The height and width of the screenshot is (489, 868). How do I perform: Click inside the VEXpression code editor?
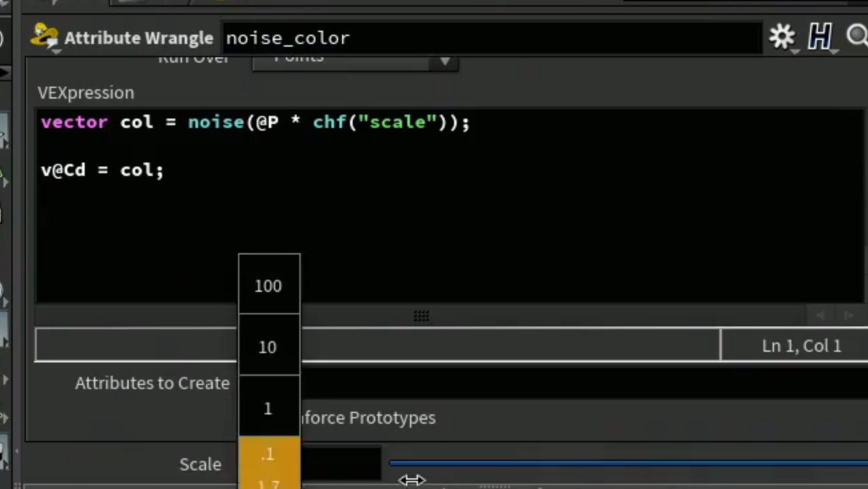(450, 207)
